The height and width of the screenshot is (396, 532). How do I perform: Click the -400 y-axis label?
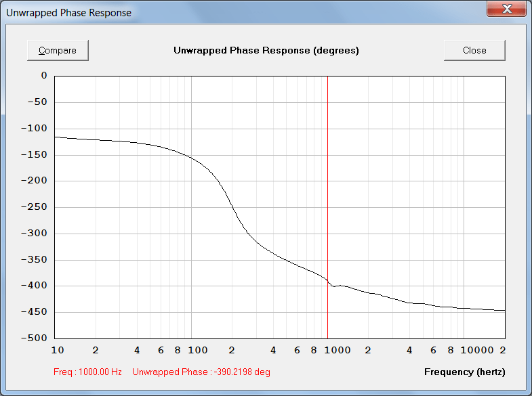point(34,285)
